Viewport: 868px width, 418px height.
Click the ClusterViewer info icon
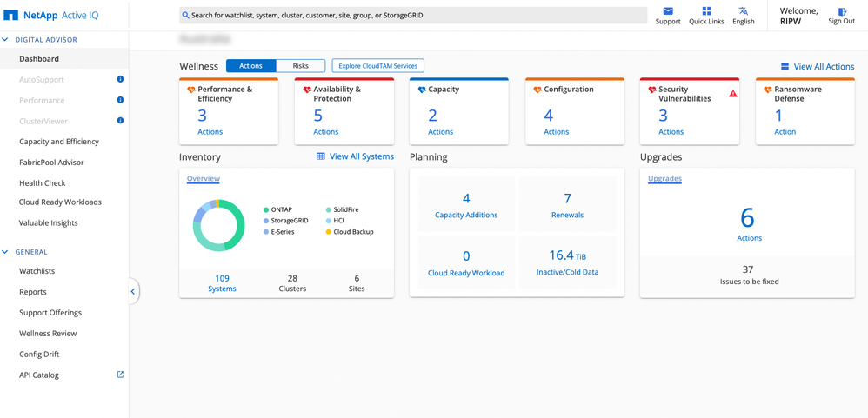click(120, 121)
